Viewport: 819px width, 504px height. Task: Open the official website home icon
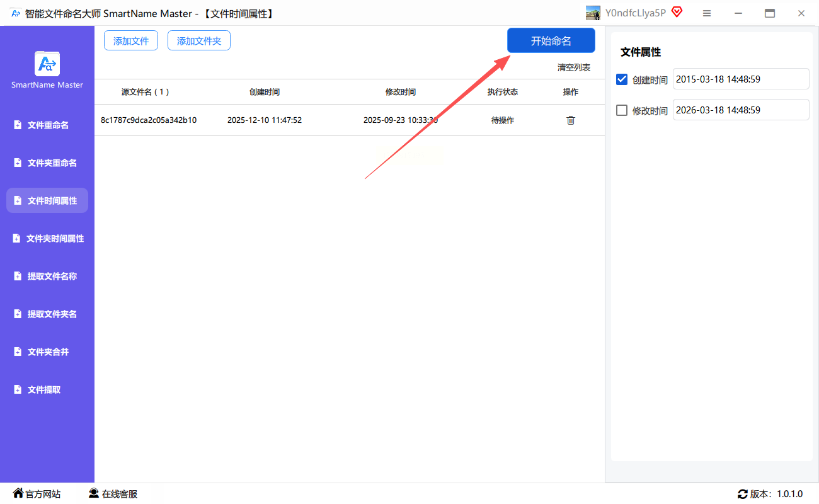[18, 493]
